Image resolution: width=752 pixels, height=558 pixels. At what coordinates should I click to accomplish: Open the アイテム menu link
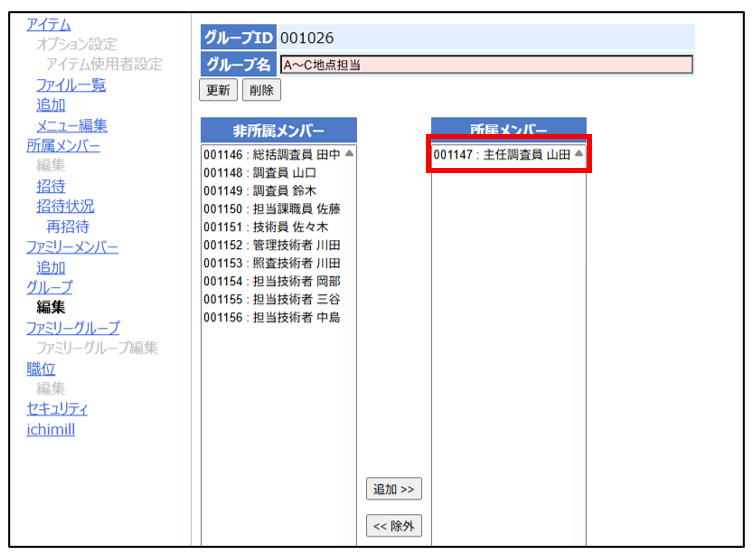point(48,24)
